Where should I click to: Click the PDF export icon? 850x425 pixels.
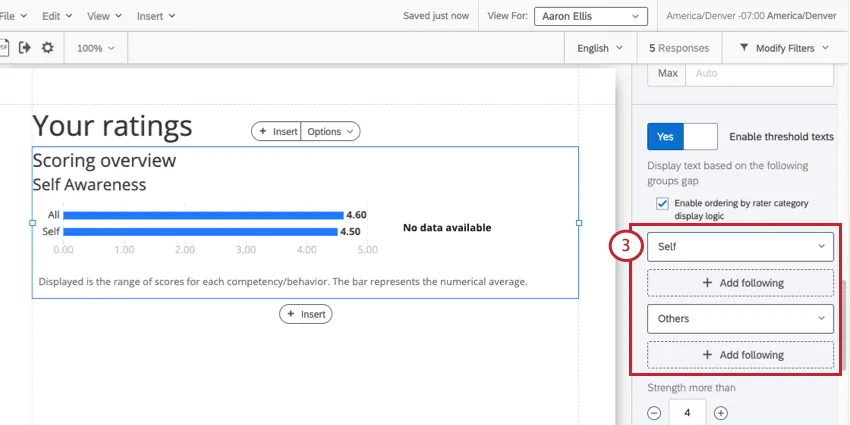point(3,48)
